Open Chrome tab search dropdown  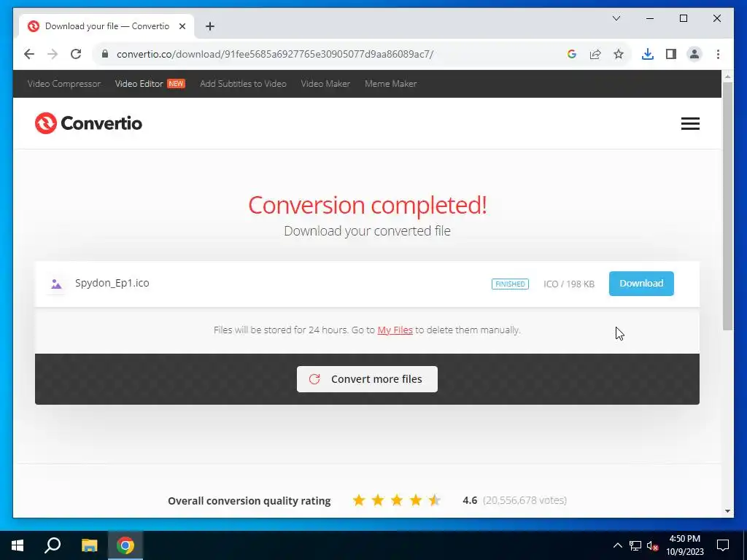click(x=616, y=18)
